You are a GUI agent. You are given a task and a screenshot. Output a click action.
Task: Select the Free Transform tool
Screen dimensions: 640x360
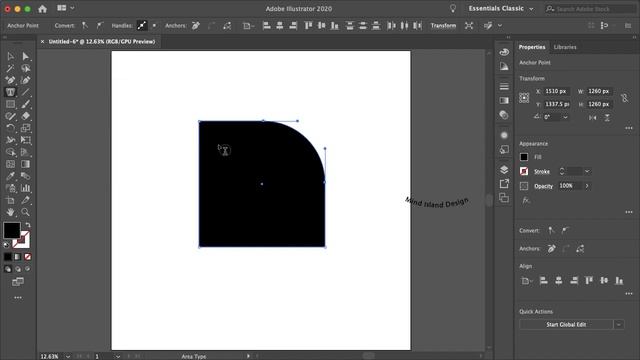click(25, 140)
